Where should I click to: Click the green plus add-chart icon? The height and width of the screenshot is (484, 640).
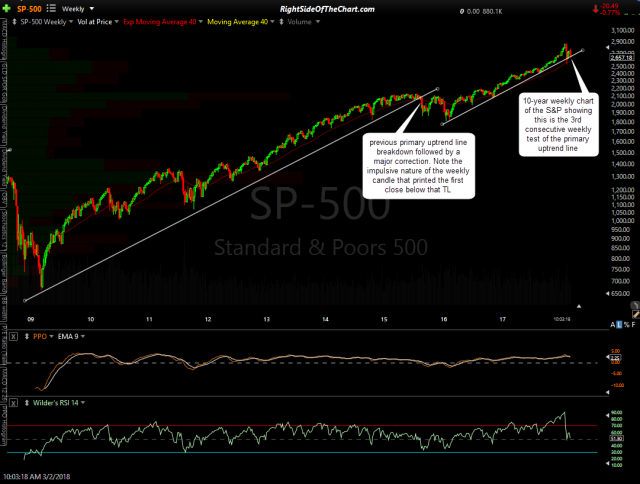(7, 8)
